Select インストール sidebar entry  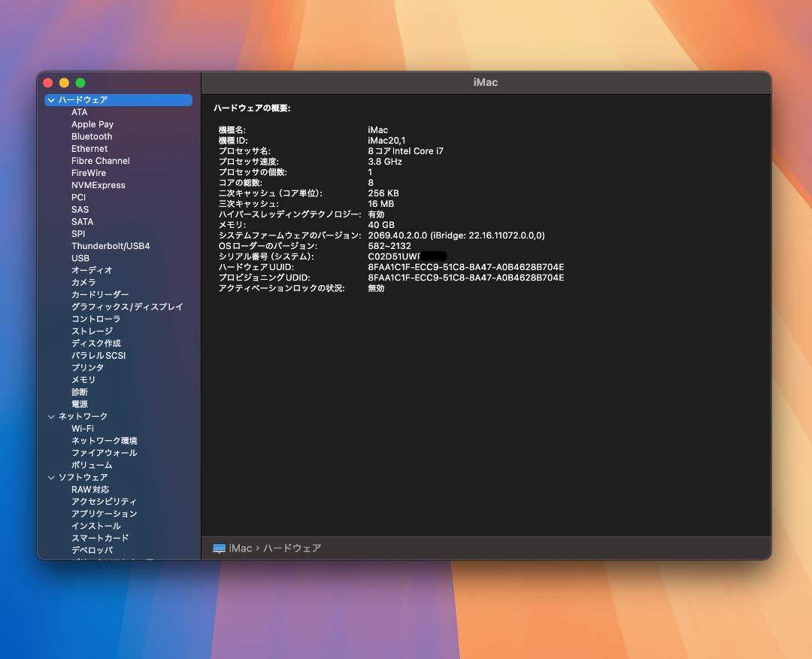click(95, 526)
